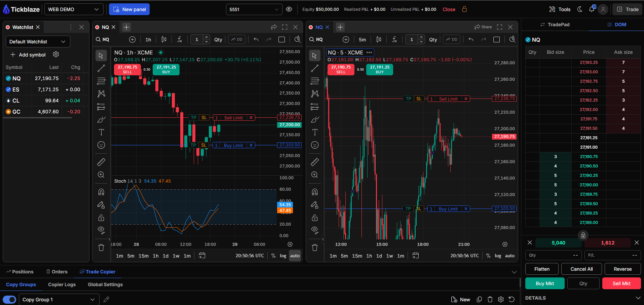
Task: Click the ruler measure tool in 5m chart
Action: coord(314,162)
